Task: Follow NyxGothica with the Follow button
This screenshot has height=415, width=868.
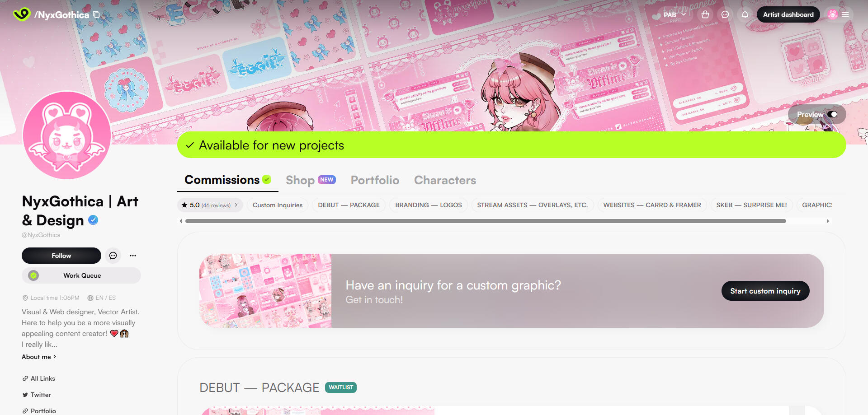Action: (61, 256)
